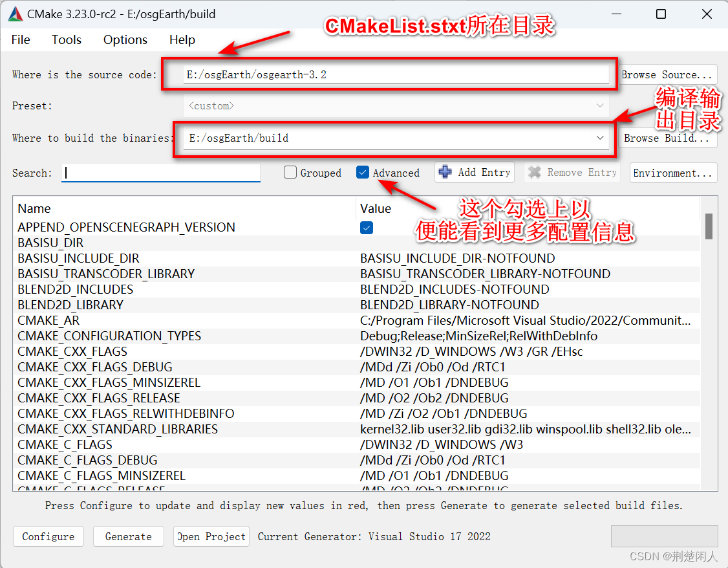
Task: Click the CMAKE_AR Visual Studio path value
Action: pos(525,320)
